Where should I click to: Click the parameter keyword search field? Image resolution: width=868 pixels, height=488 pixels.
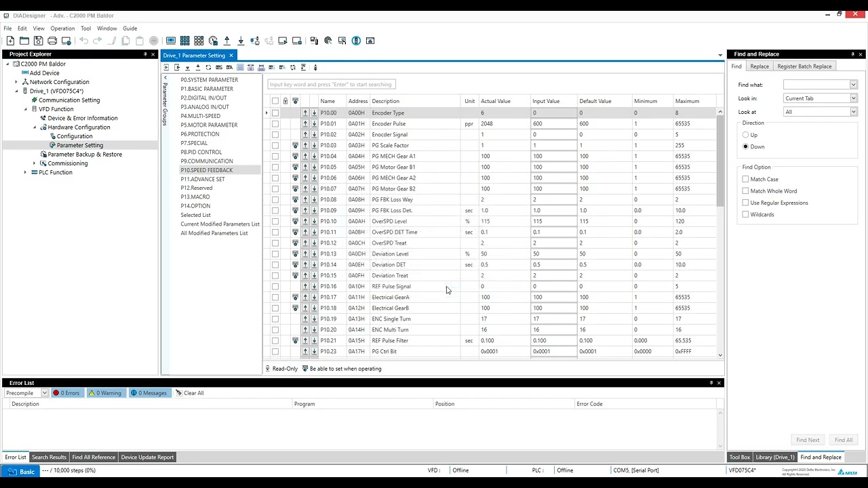[331, 84]
